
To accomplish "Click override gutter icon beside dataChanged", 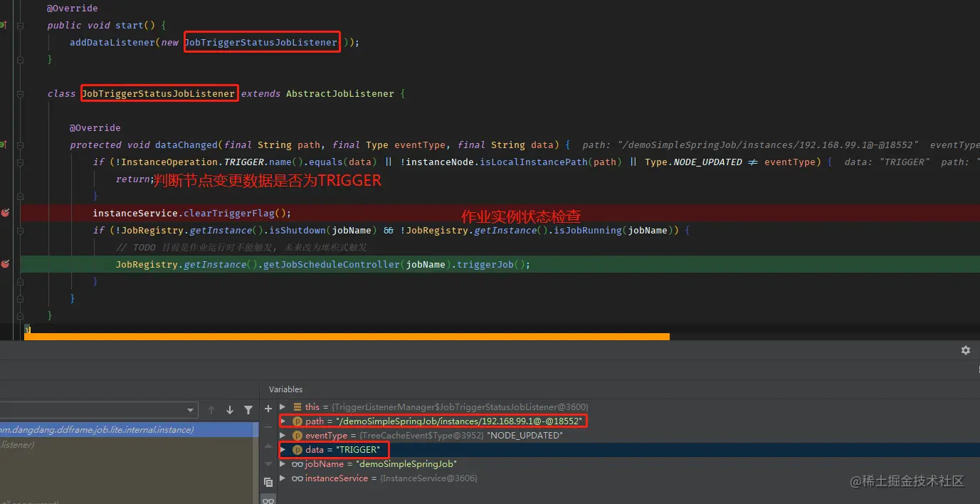I will click(3, 145).
